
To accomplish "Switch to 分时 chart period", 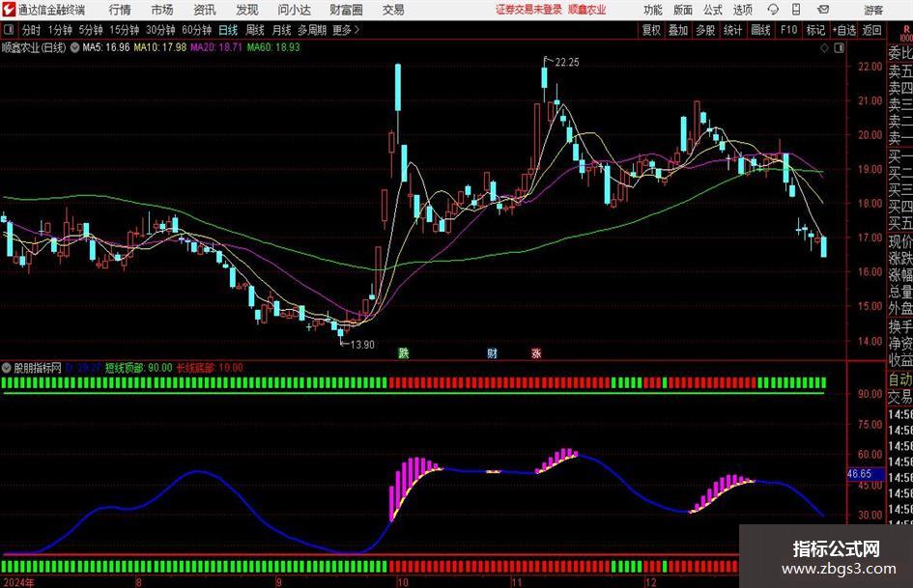I will (31, 30).
